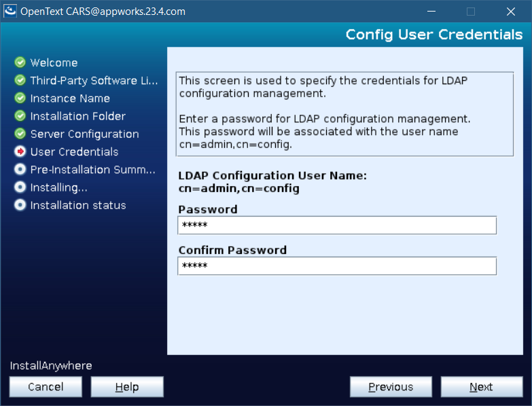Viewport: 532px width, 406px height.
Task: Click the red arrow icon beside User Credentials
Action: [20, 151]
